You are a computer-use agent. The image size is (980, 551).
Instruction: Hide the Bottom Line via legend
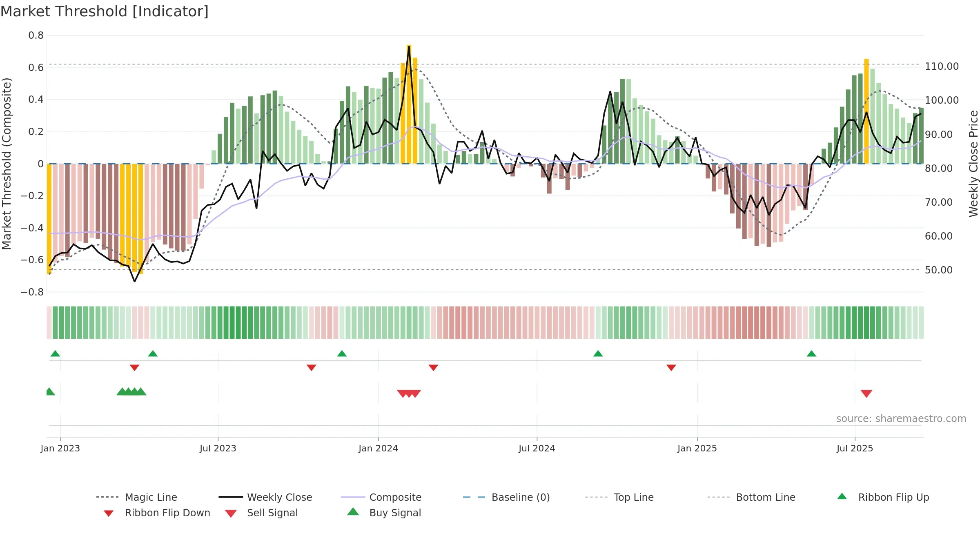(751, 497)
